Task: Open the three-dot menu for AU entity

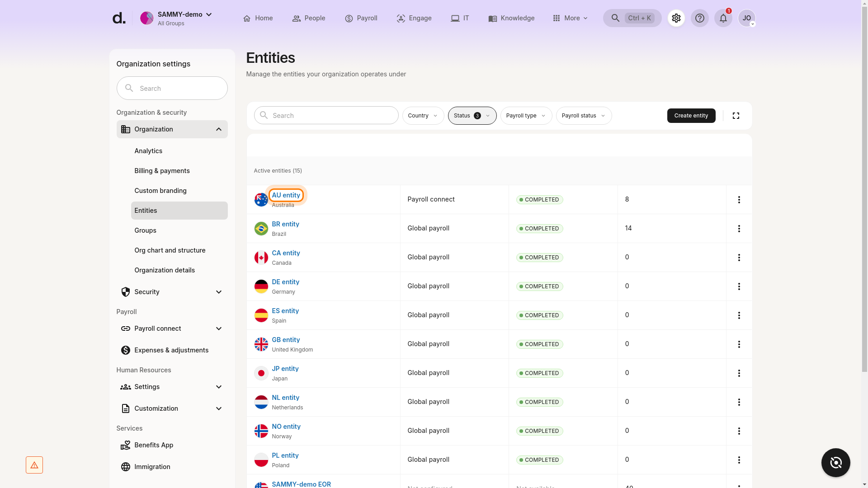Action: coord(739,200)
